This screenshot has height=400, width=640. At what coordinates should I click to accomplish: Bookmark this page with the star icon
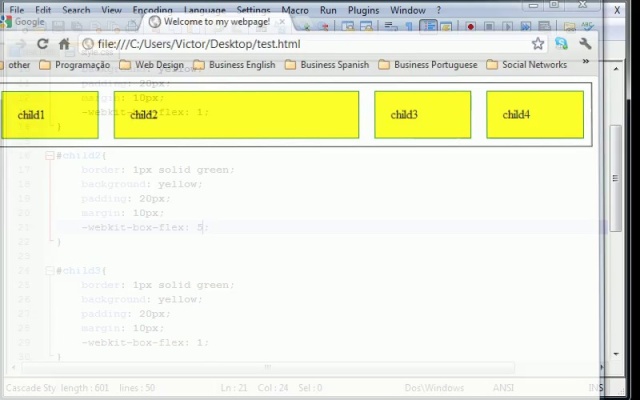coord(538,43)
